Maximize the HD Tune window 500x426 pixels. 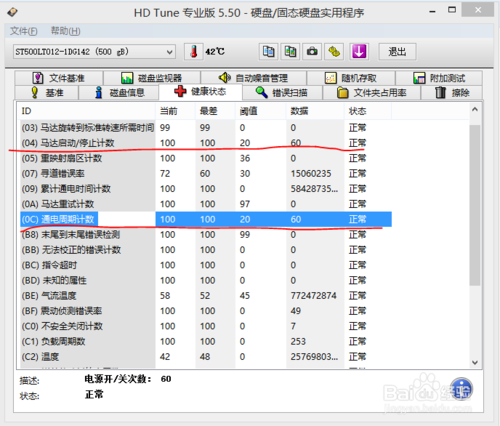pyautogui.click(x=452, y=10)
